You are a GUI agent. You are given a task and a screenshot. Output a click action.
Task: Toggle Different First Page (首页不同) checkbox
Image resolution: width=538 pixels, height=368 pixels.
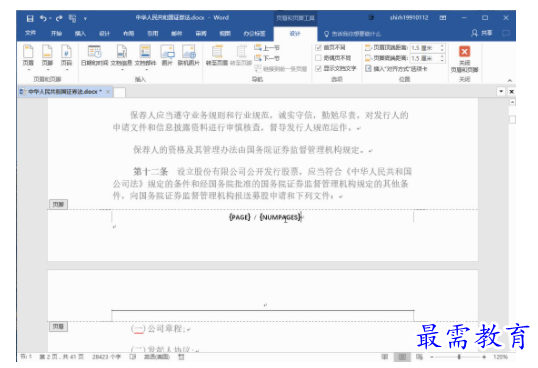[x=318, y=47]
